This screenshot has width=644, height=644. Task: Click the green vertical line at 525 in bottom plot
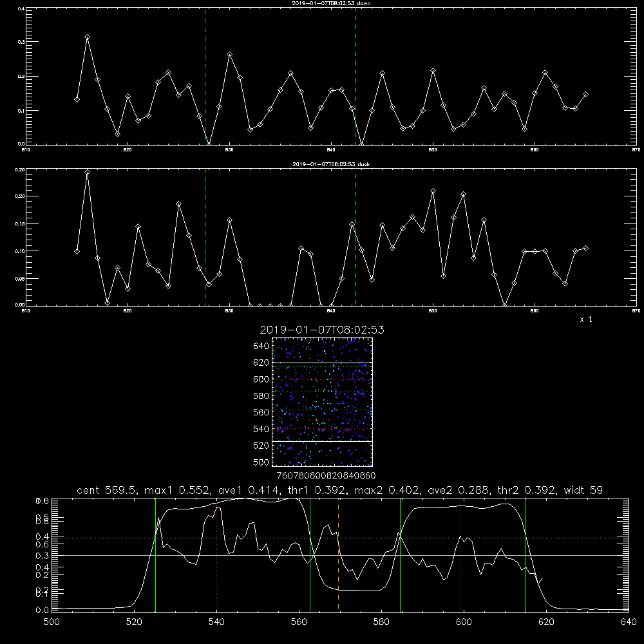(x=155, y=554)
